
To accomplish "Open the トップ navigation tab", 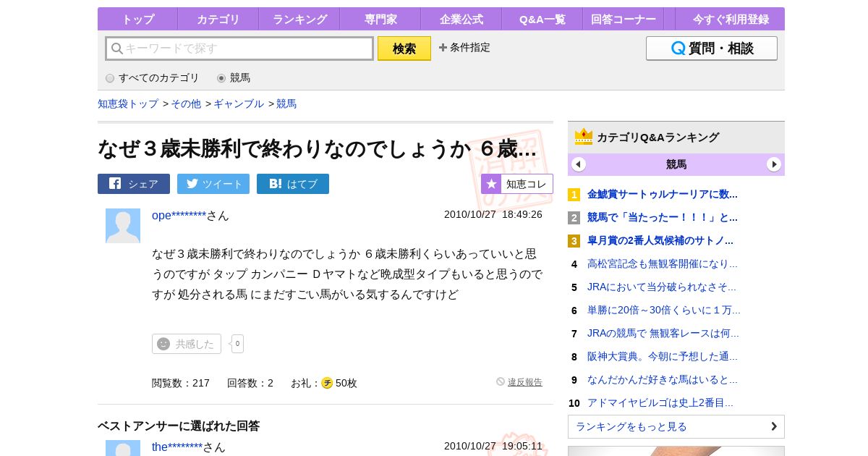I will pos(137,19).
